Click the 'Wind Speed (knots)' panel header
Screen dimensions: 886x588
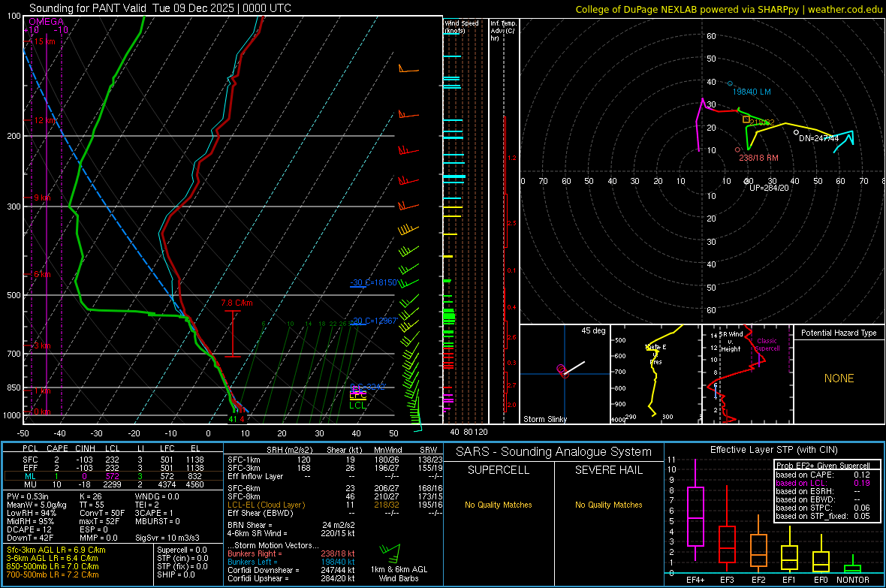pos(462,26)
